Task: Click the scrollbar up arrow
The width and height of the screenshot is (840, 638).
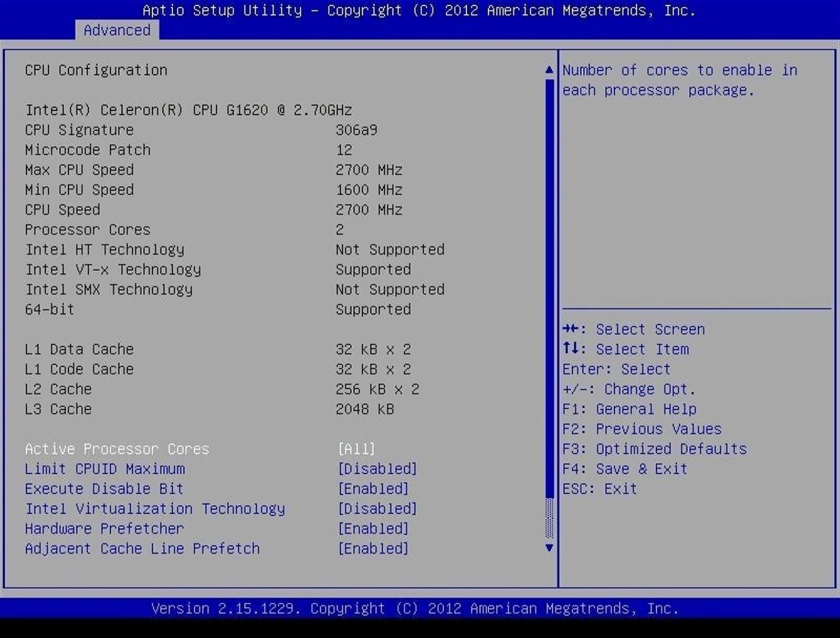Action: click(549, 70)
